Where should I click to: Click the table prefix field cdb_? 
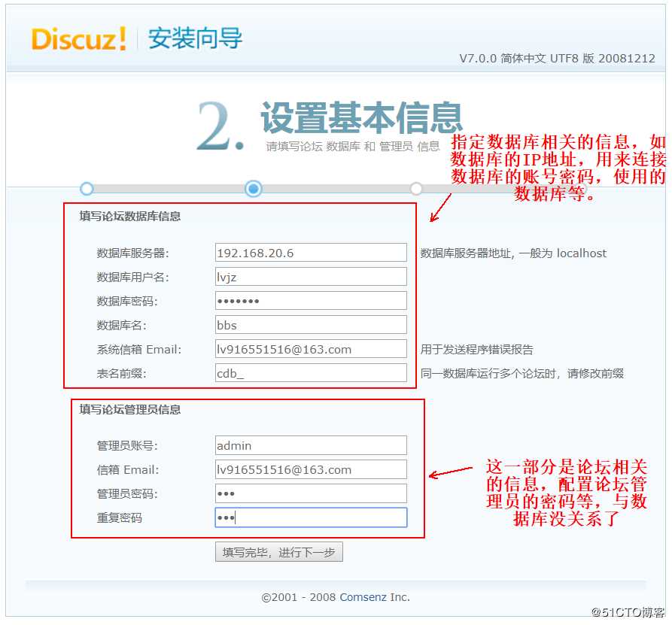point(311,373)
